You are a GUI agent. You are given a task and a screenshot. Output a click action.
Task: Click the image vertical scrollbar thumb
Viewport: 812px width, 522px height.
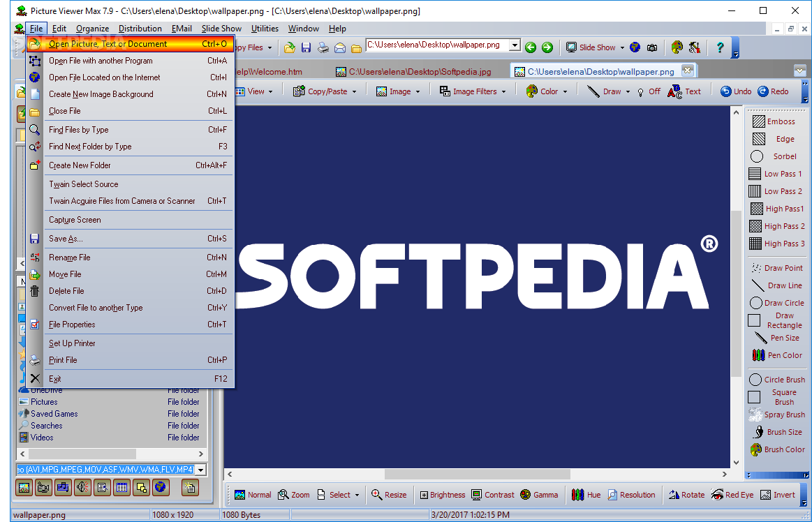click(736, 294)
